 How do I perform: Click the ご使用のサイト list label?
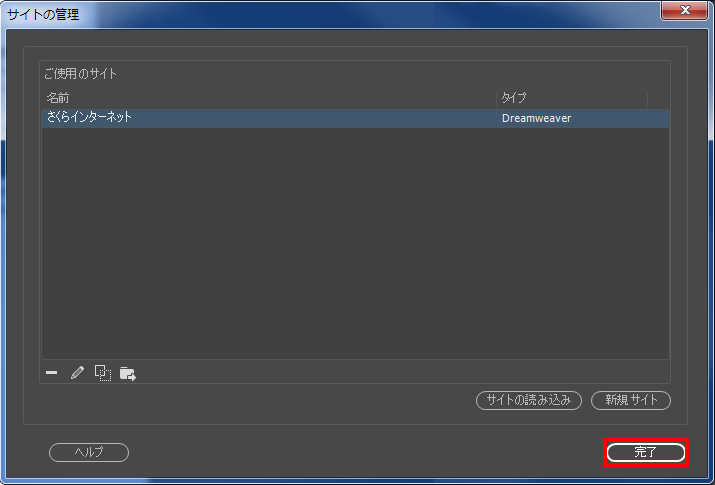[80, 73]
